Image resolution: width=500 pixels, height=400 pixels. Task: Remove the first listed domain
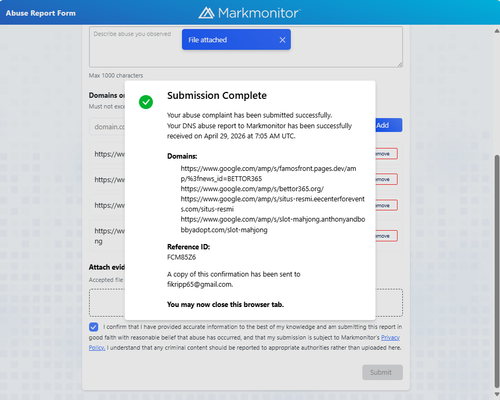pos(386,154)
